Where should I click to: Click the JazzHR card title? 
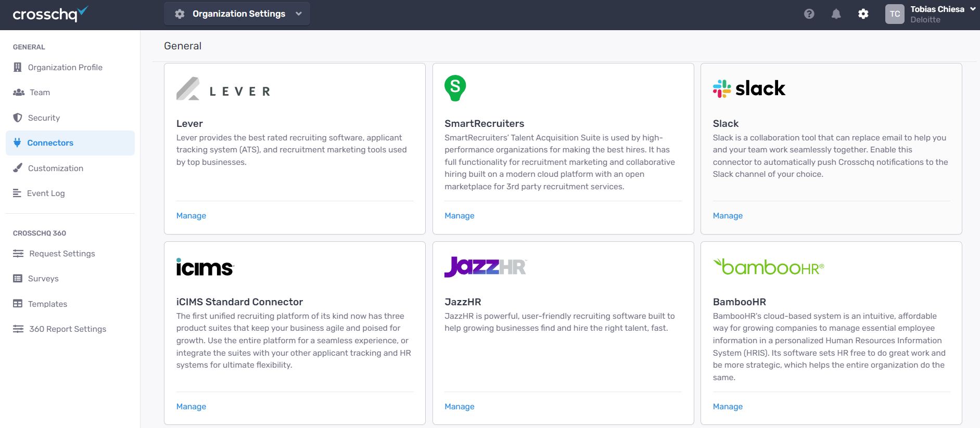pos(463,302)
